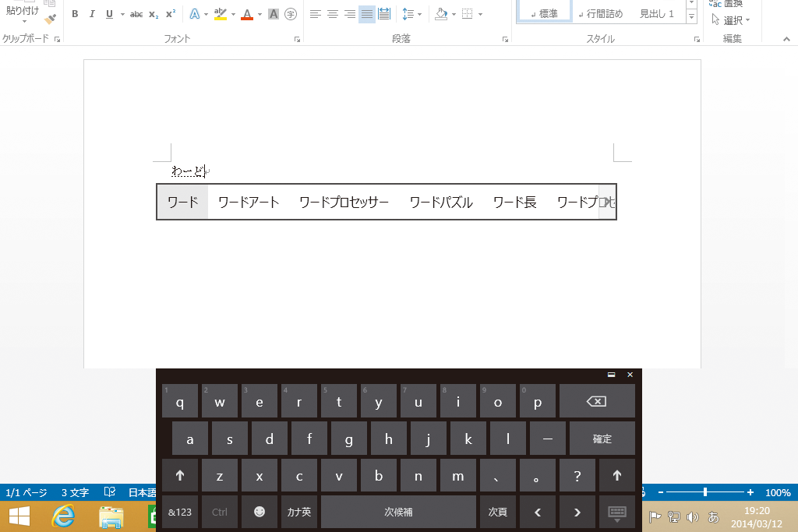The width and height of the screenshot is (798, 532).
Task: Toggle italic formatting
Action: click(x=92, y=14)
